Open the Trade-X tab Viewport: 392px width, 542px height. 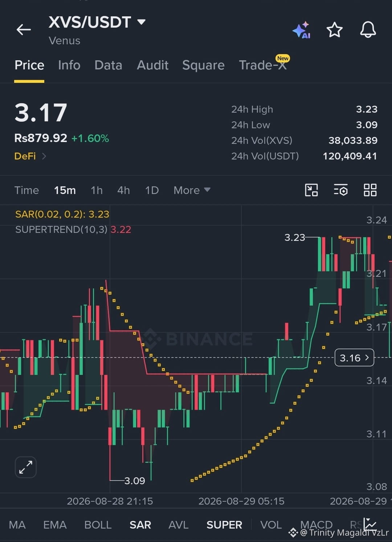coord(263,65)
